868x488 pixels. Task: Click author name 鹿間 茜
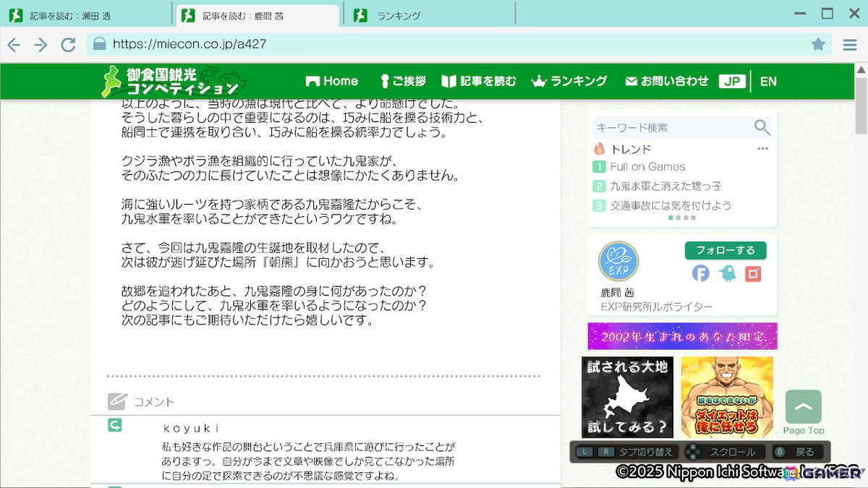(617, 293)
